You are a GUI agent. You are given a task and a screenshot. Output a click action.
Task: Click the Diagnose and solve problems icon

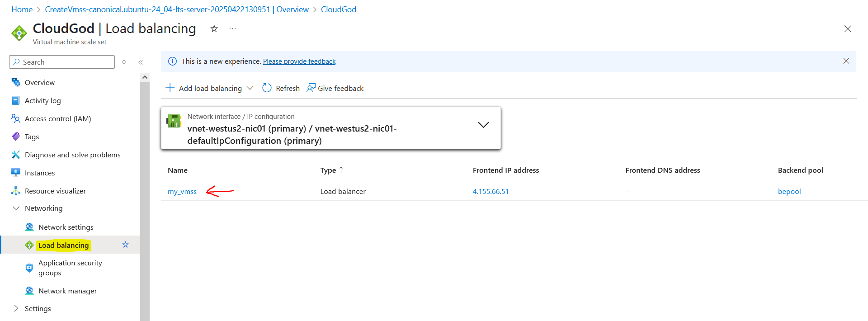tap(16, 155)
